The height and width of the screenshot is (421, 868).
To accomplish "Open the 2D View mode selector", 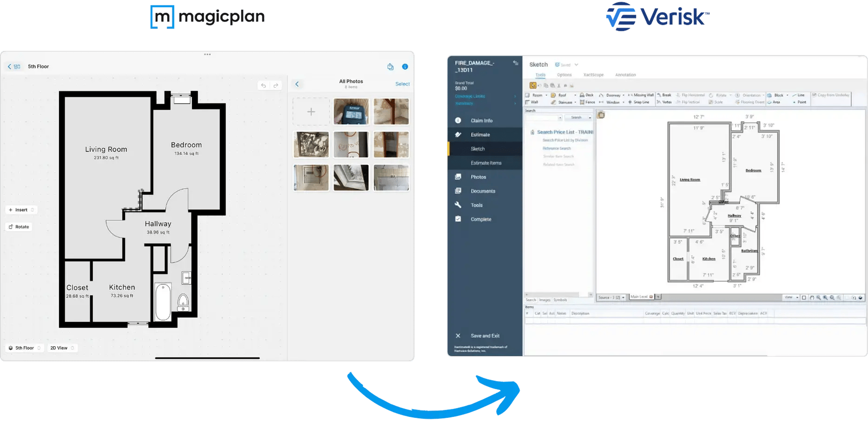I will 62,348.
